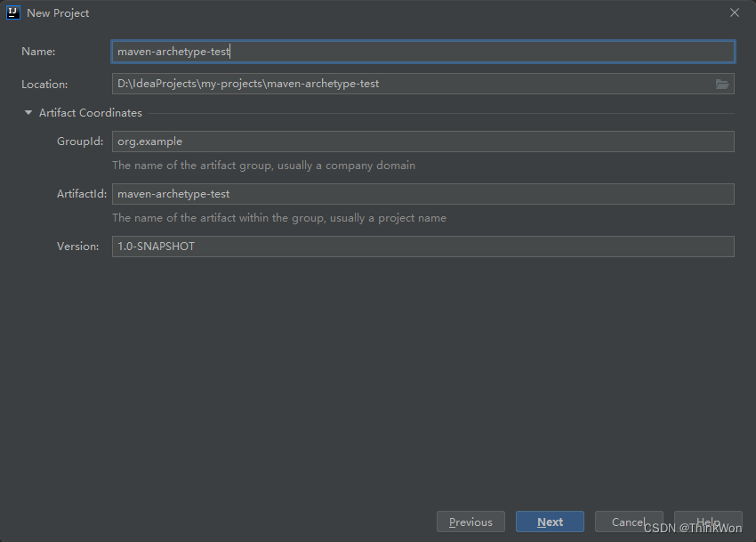Viewport: 756px width, 542px height.
Task: Open Help for this dialog
Action: [708, 522]
